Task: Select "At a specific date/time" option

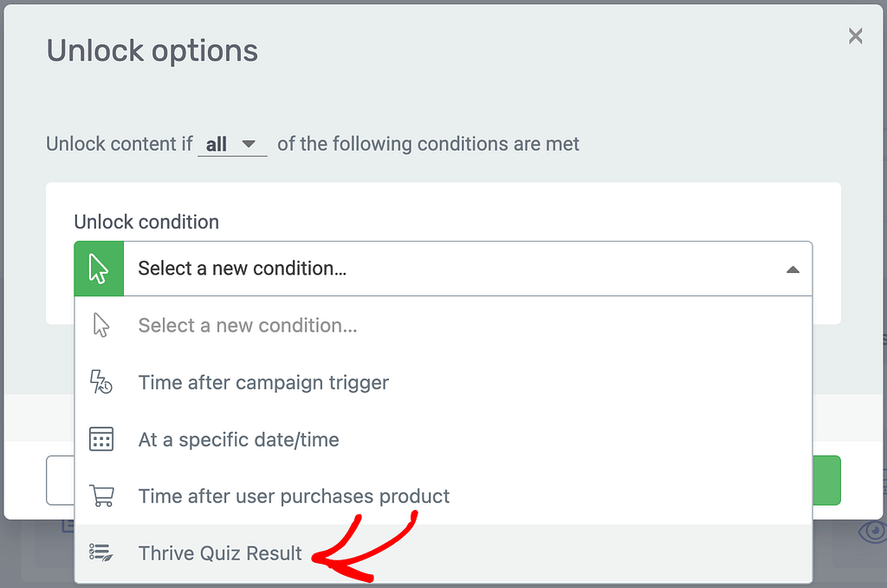Action: pos(238,440)
